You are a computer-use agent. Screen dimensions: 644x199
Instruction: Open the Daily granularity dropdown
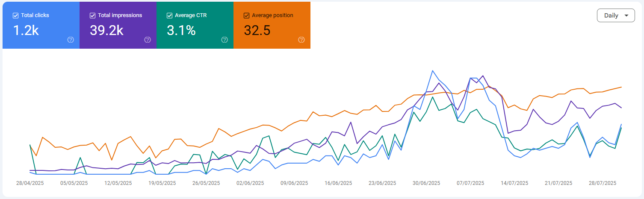[x=615, y=15]
